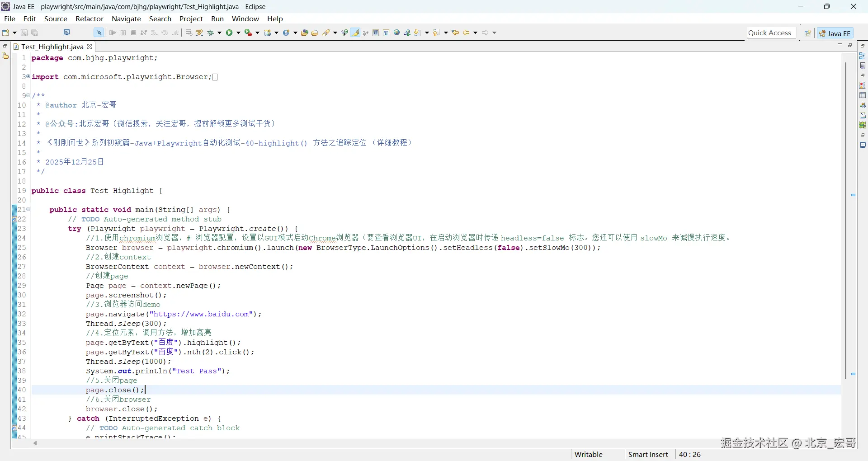Click the Smart Insert status field
The height and width of the screenshot is (461, 868).
[648, 454]
